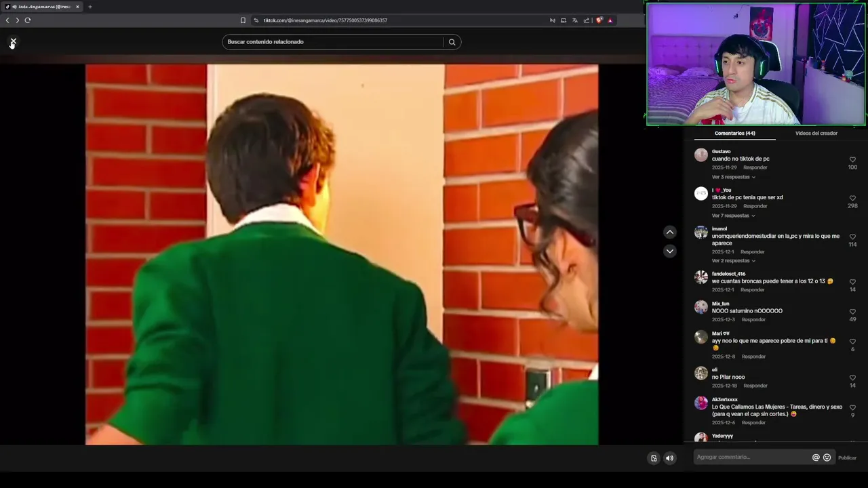Toggle the auto-scroll icon beside the speaker
The height and width of the screenshot is (488, 868).
click(x=654, y=458)
